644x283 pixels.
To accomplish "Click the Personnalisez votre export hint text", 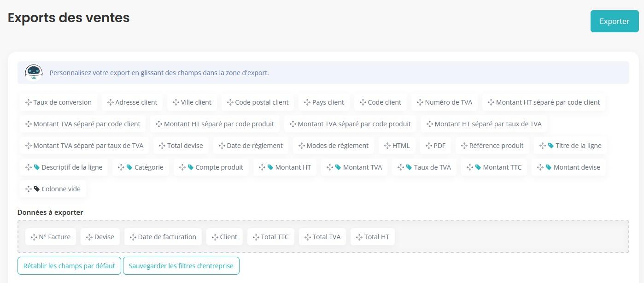I will (x=159, y=73).
